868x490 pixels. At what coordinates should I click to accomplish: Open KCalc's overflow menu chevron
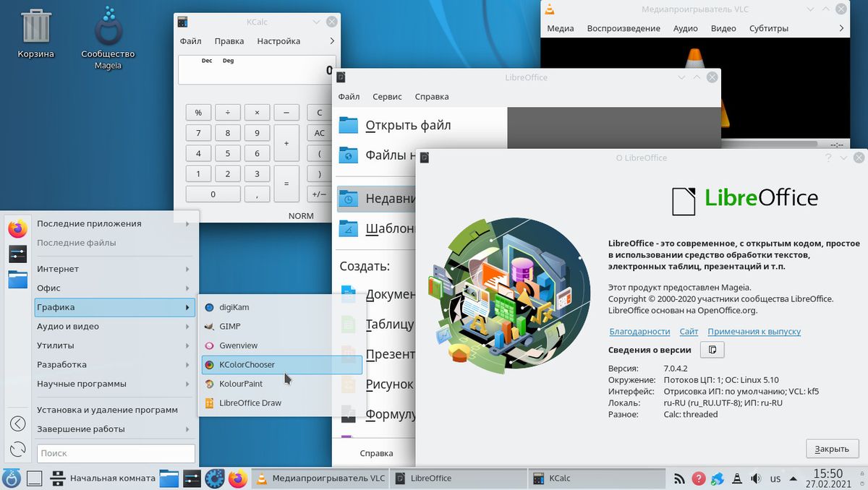coord(331,40)
